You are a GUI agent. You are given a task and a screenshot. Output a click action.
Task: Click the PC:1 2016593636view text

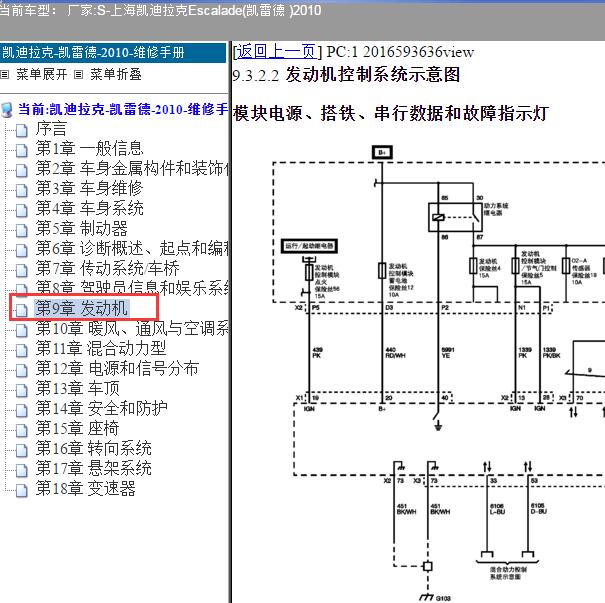pyautogui.click(x=400, y=52)
